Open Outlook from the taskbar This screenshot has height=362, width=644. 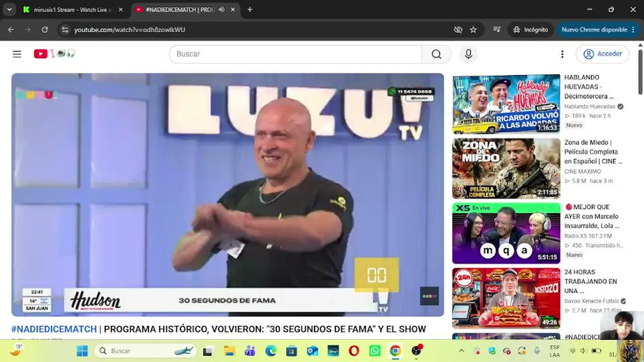pos(312,351)
